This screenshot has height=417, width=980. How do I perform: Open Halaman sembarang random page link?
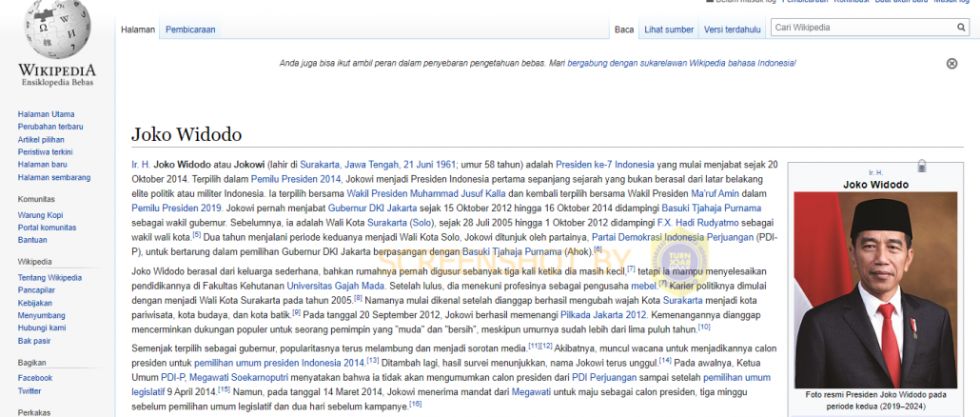tap(53, 177)
